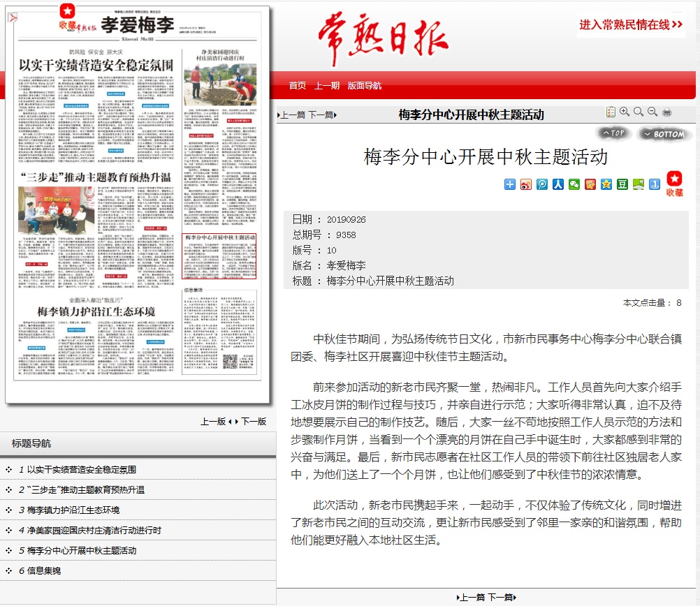Click the 梅李镇力护沿江生态环境 headline on the thumbnail

[96, 311]
